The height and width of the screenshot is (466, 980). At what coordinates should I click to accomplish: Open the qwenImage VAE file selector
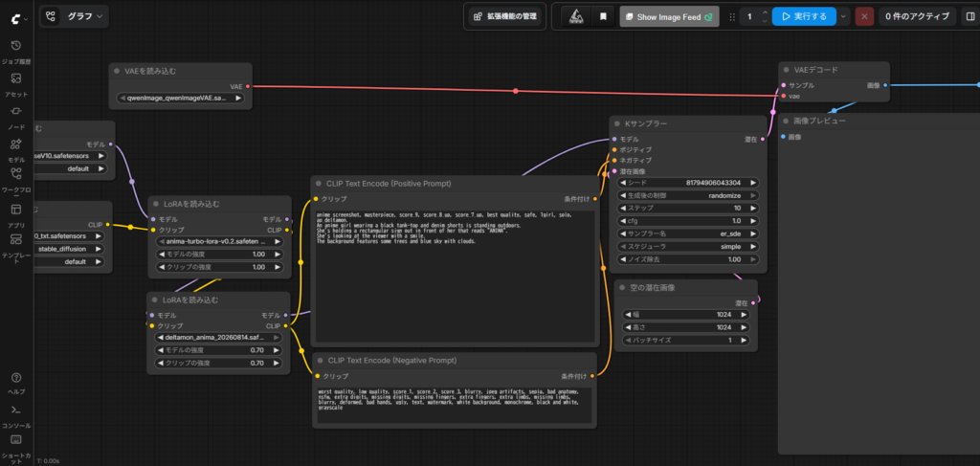181,98
